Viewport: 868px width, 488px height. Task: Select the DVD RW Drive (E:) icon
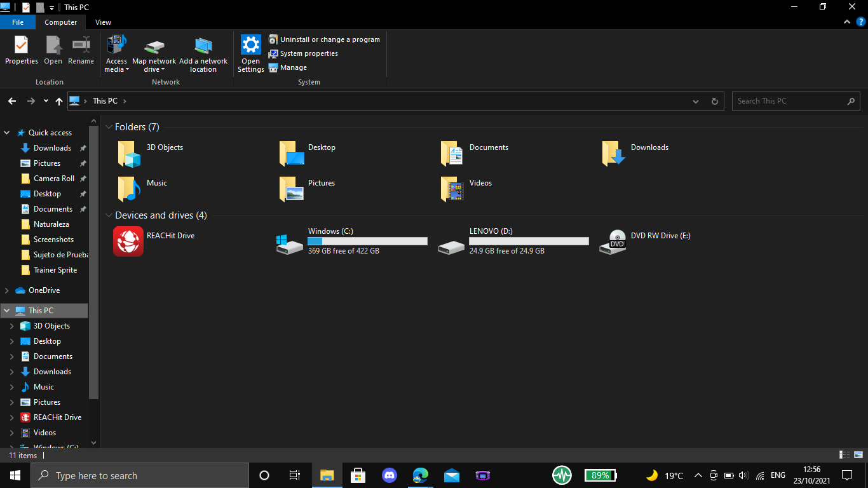[x=613, y=241]
